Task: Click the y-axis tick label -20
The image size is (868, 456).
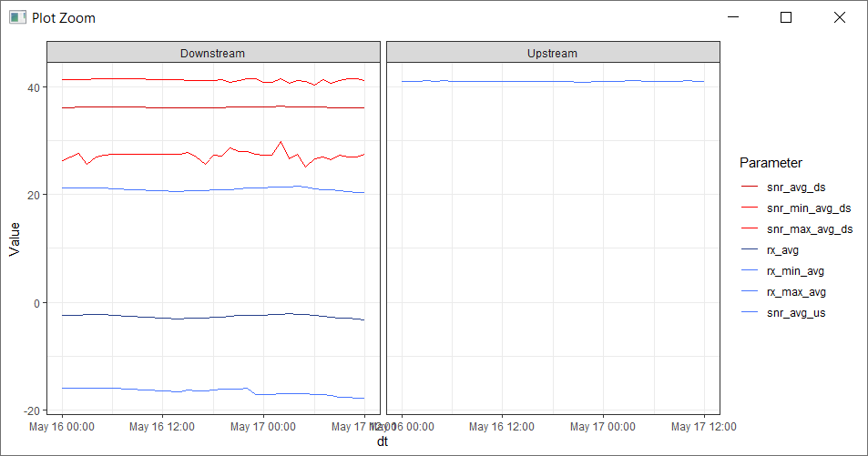Action: [31, 410]
